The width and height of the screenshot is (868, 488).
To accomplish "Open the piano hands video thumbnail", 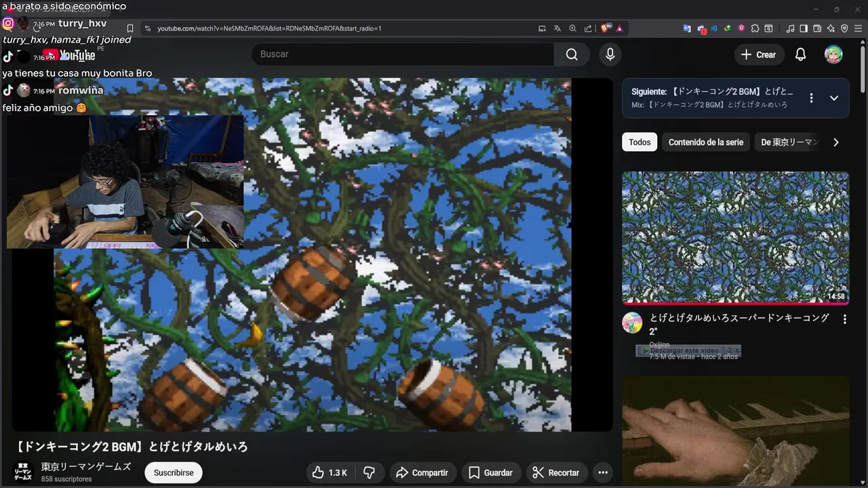I will [x=735, y=432].
